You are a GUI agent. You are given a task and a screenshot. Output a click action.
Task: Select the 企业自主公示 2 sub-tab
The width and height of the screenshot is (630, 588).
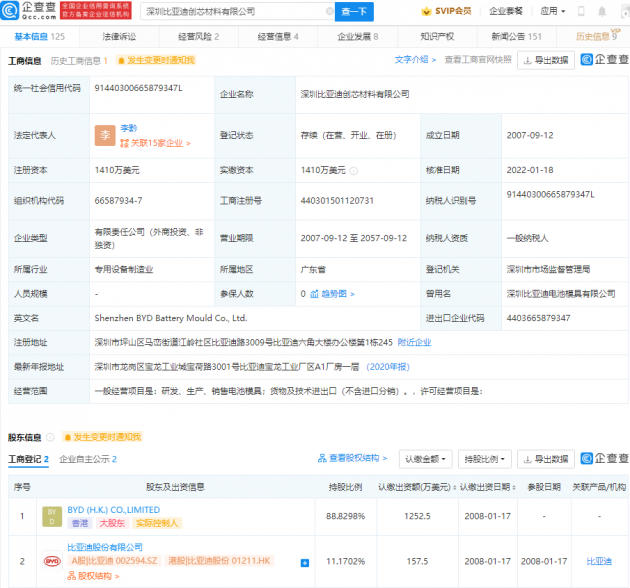[88, 459]
